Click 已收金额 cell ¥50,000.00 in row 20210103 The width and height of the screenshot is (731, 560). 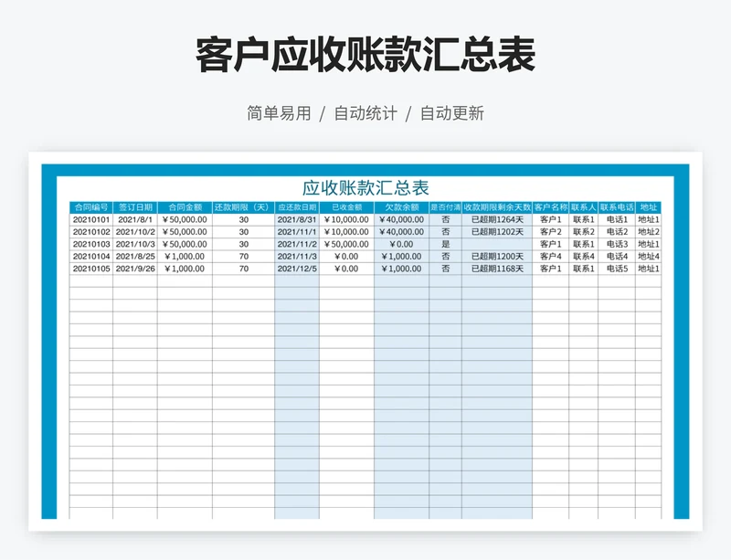(346, 244)
